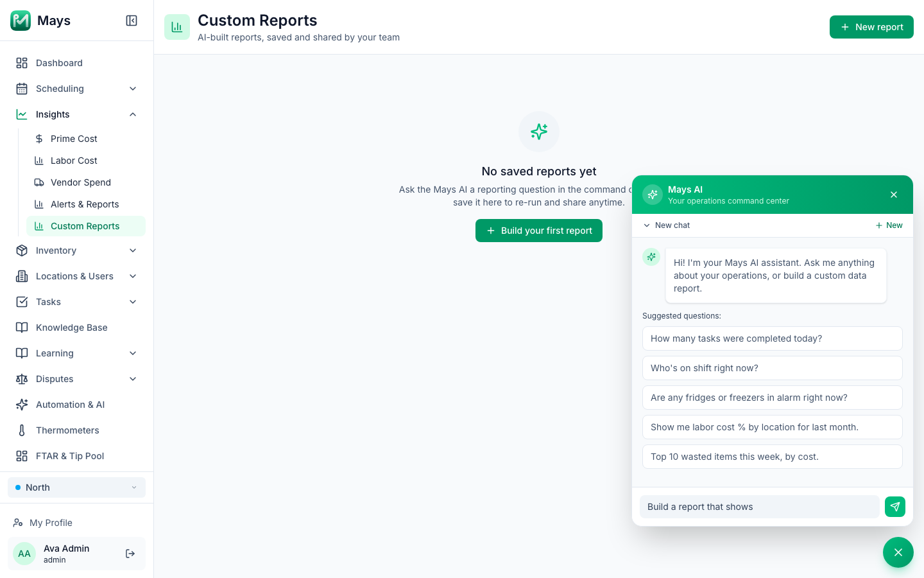Click the log out icon beside Ava Admin
This screenshot has width=924, height=578.
point(130,554)
